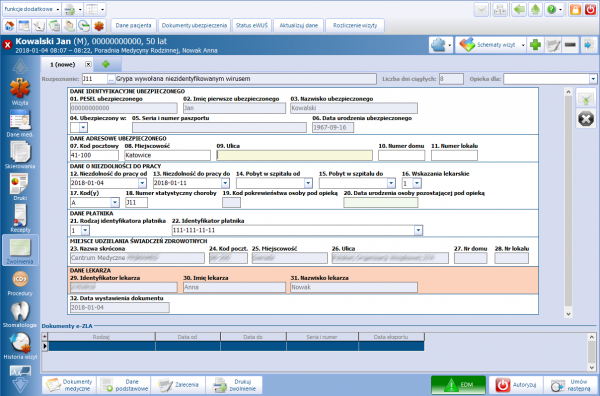Expand Wskazania lekarskie dropdown

click(417, 183)
